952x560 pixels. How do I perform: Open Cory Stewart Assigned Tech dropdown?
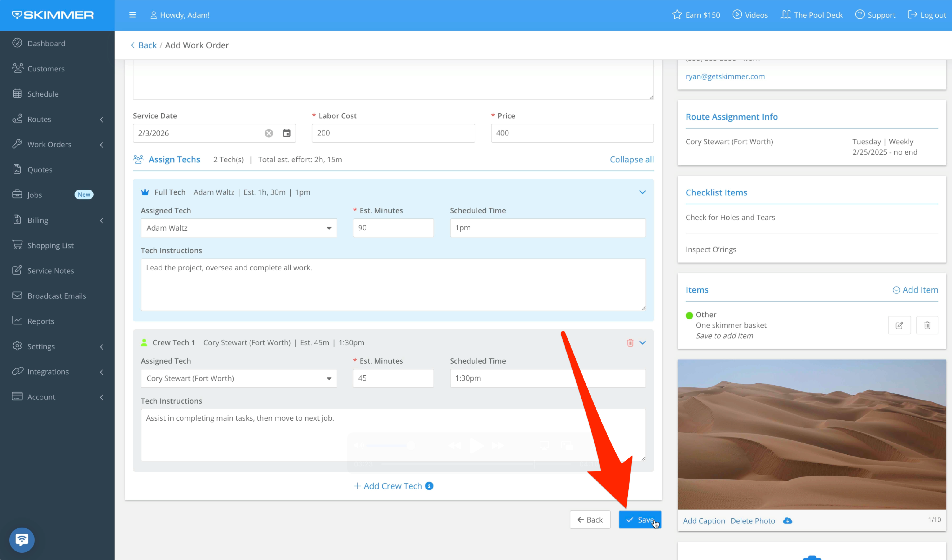(239, 379)
